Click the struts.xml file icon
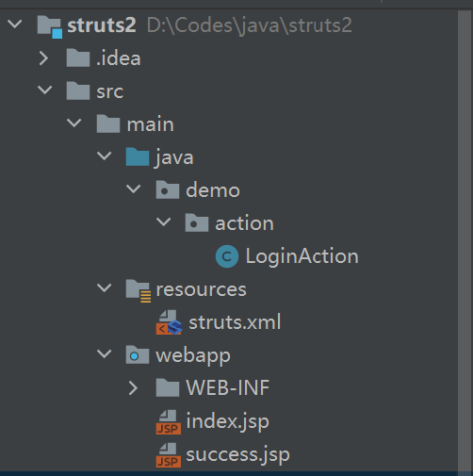 pyautogui.click(x=169, y=322)
